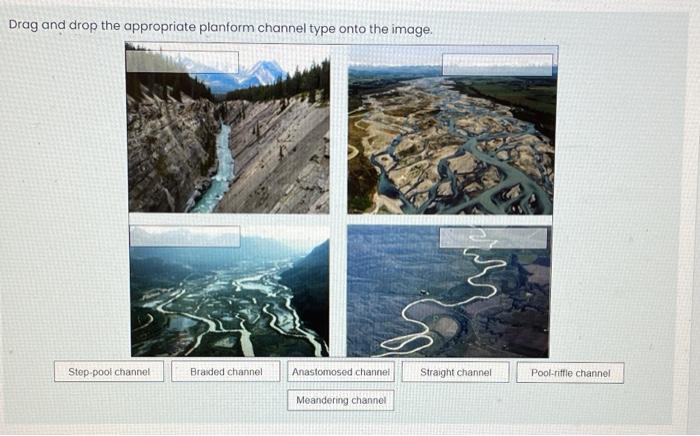This screenshot has width=700, height=436.
Task: Click the rocky canyon river photo
Action: pyautogui.click(x=228, y=127)
